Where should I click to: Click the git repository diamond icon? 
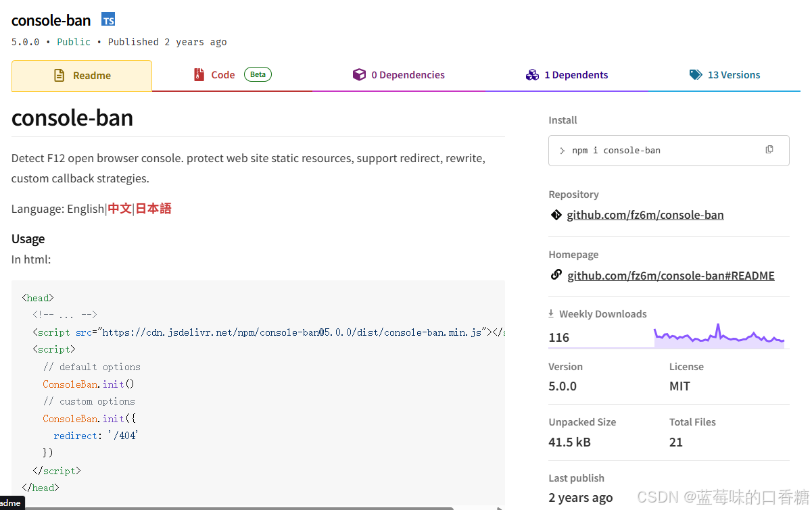[556, 215]
